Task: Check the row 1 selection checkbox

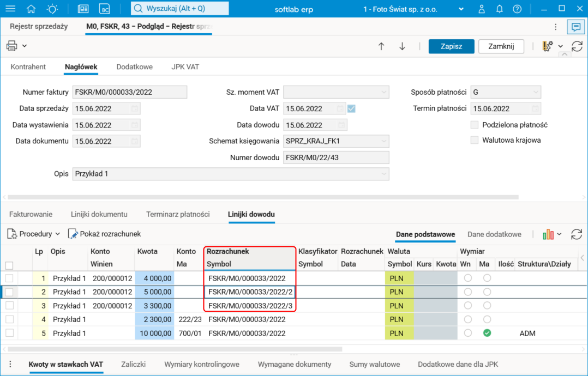Action: pos(9,278)
